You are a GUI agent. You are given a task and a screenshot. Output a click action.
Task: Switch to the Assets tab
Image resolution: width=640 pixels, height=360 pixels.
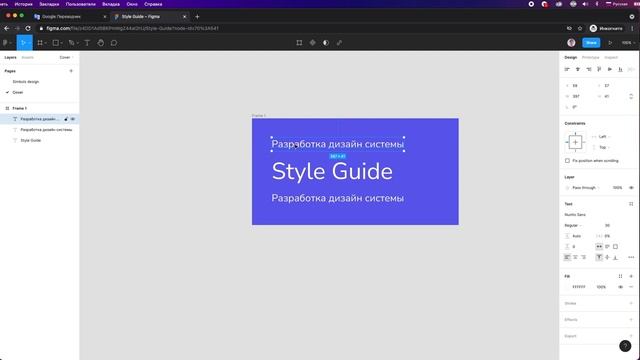click(27, 58)
